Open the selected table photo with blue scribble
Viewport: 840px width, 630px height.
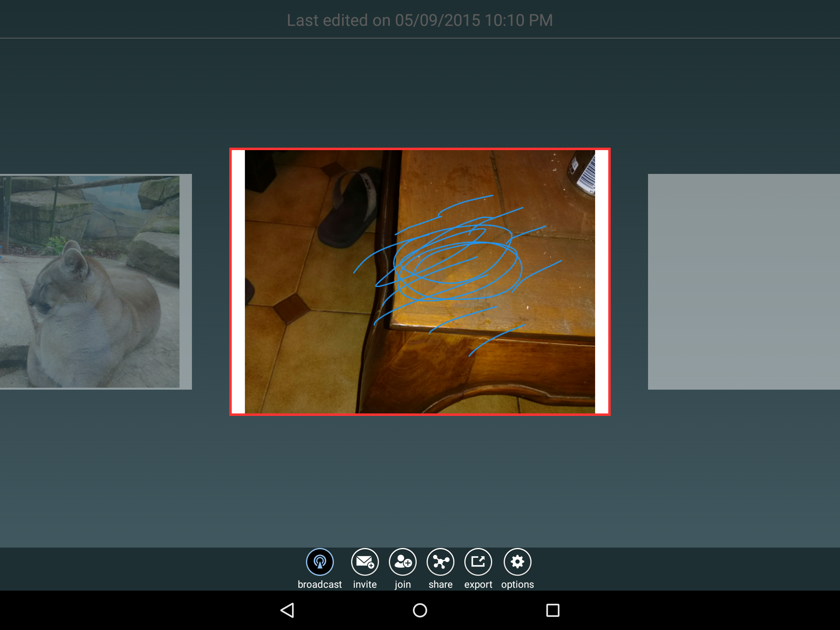420,282
